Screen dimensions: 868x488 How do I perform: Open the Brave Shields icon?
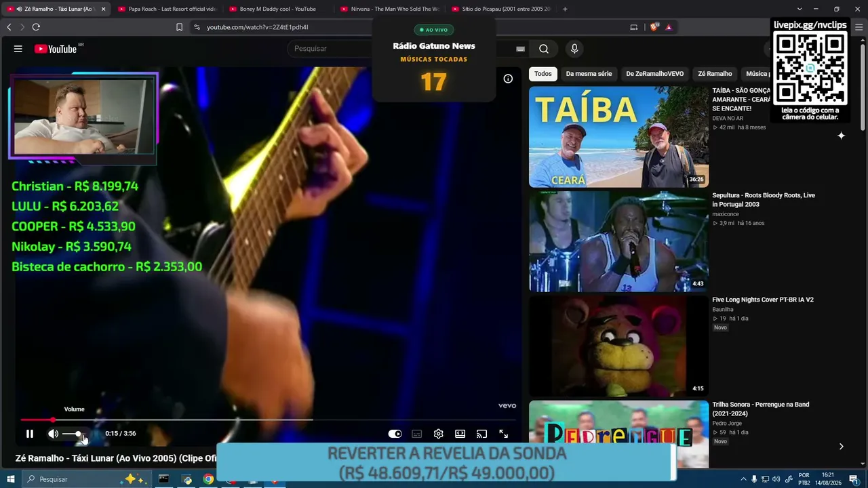pos(654,27)
